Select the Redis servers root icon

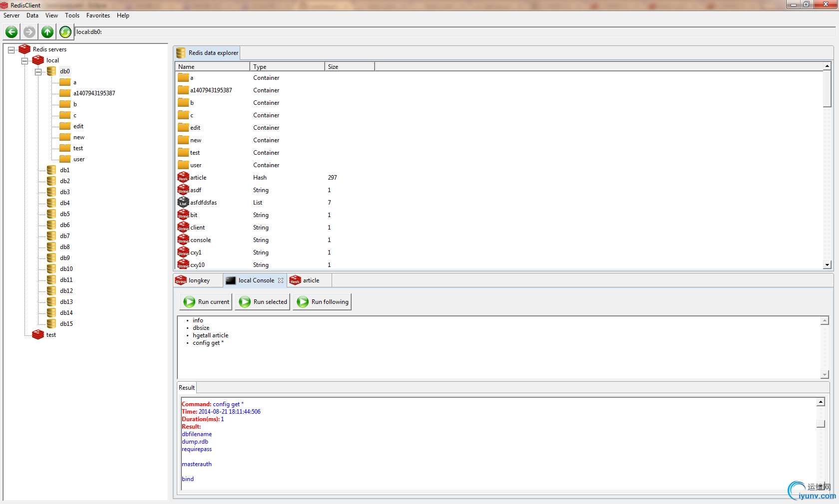(24, 49)
